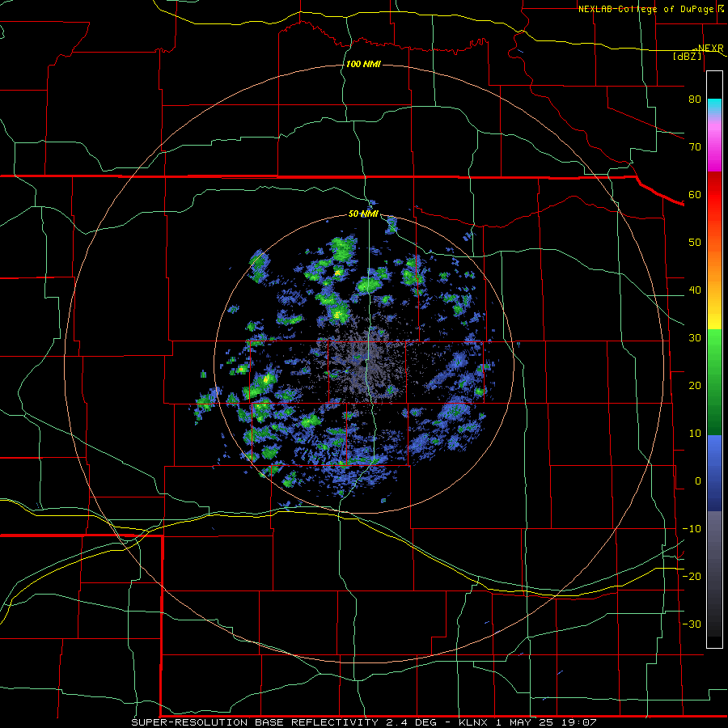Viewport: 728px width, 728px height.
Task: Click the blue segment of the dBZ colorbar
Action: click(714, 472)
